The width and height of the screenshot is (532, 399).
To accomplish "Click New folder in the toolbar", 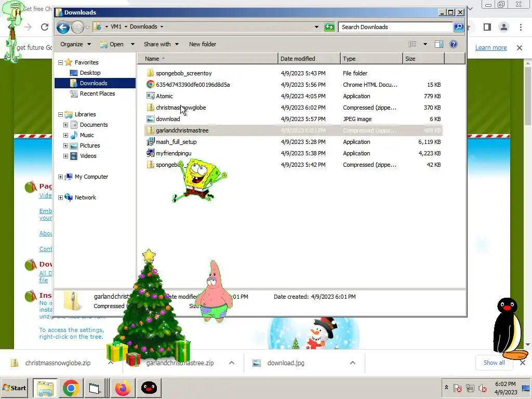I will click(x=203, y=44).
